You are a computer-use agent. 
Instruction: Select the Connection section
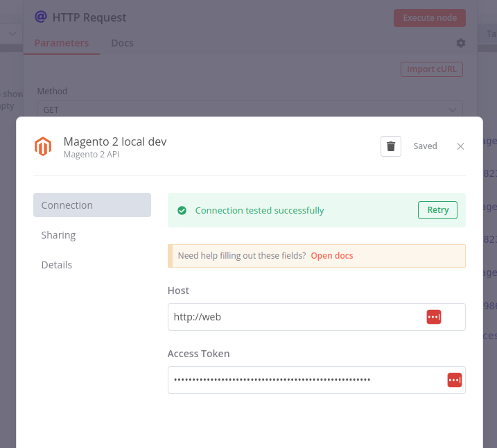click(x=92, y=205)
